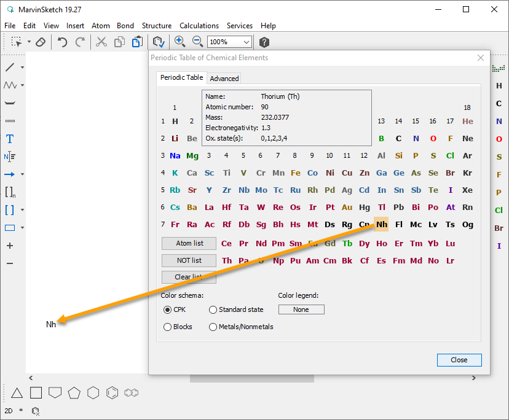Select the blue rectangle shape tool
The height and width of the screenshot is (420, 509).
[10, 228]
